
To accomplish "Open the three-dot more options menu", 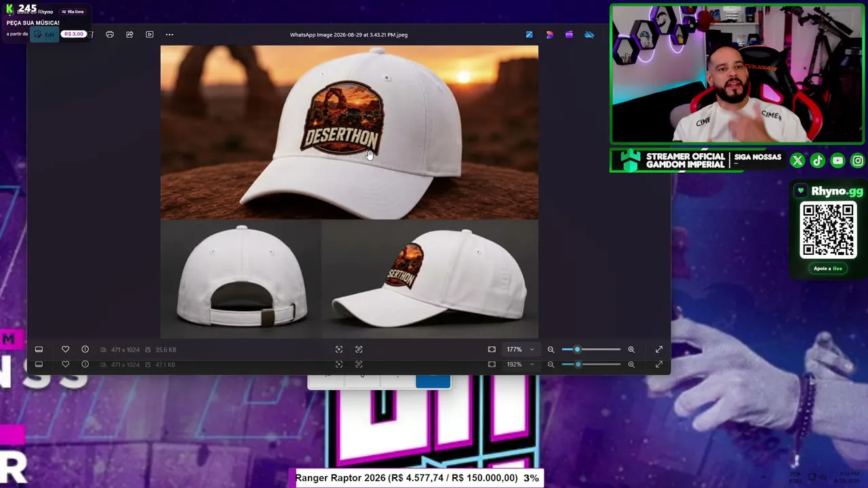I will 170,35.
